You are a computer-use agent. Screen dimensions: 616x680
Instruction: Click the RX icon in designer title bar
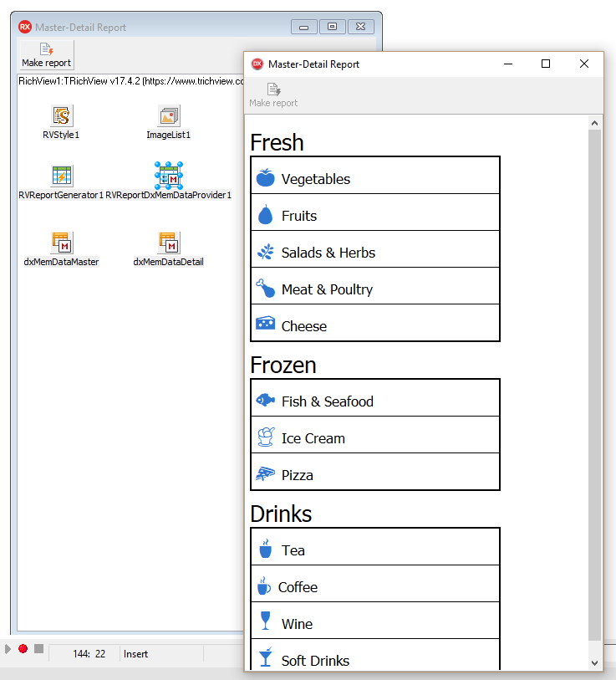tap(25, 27)
